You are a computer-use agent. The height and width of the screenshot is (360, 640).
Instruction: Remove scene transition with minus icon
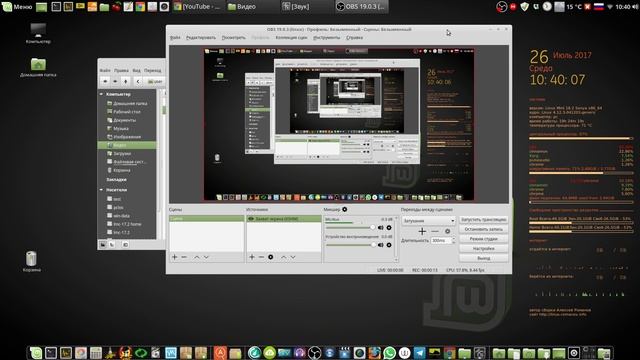435,231
